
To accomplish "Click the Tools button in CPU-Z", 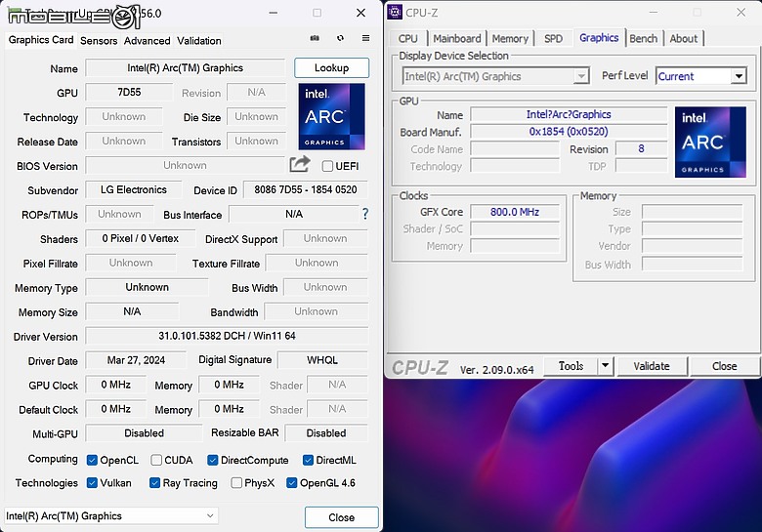I will point(571,365).
